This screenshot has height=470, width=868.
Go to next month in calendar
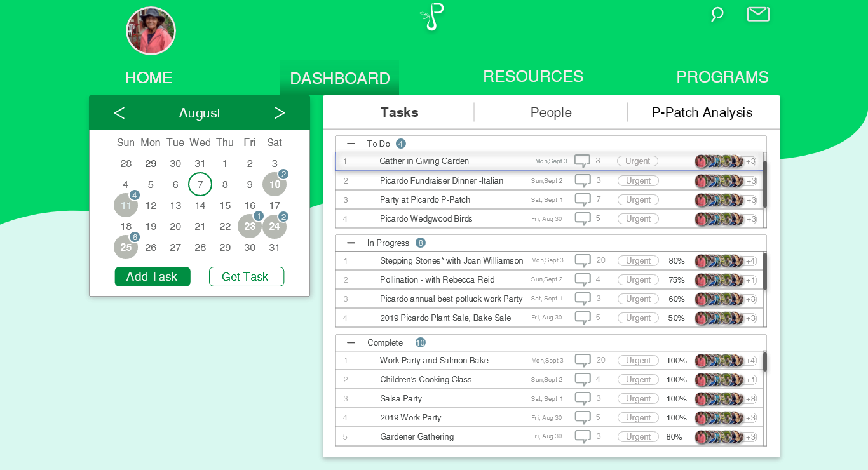[280, 113]
